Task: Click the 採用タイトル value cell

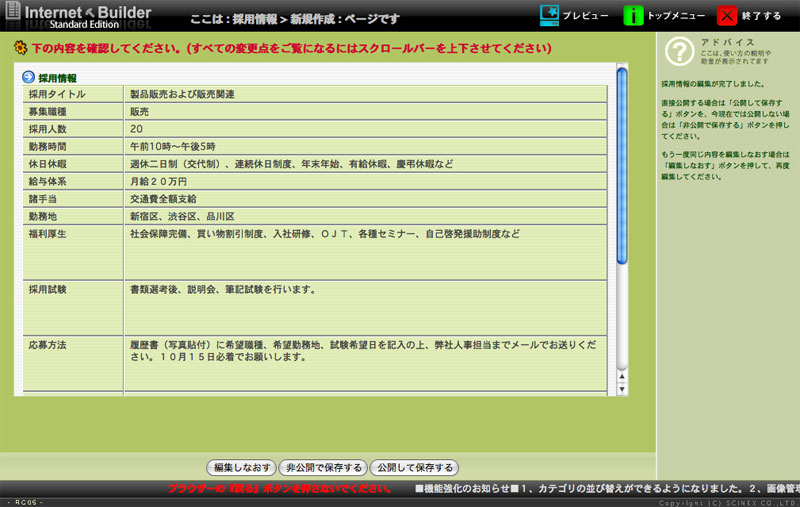Action: (365, 94)
